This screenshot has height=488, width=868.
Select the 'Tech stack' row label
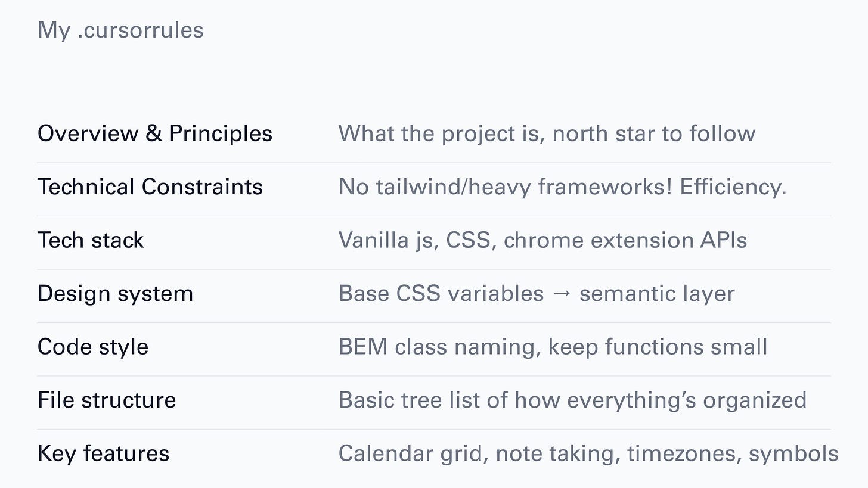[91, 240]
